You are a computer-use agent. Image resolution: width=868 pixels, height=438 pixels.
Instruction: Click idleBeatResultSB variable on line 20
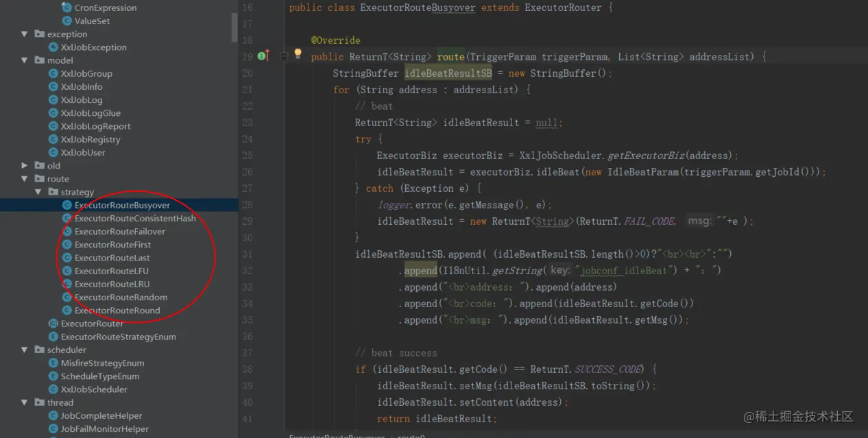point(448,73)
